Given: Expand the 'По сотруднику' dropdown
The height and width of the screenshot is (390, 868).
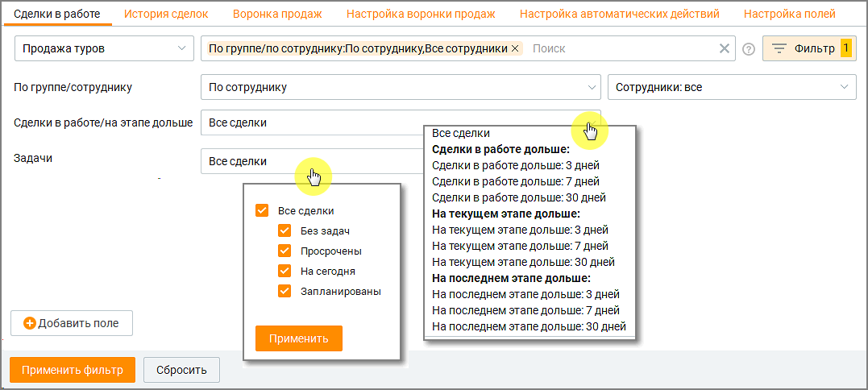Looking at the screenshot, I should 401,87.
